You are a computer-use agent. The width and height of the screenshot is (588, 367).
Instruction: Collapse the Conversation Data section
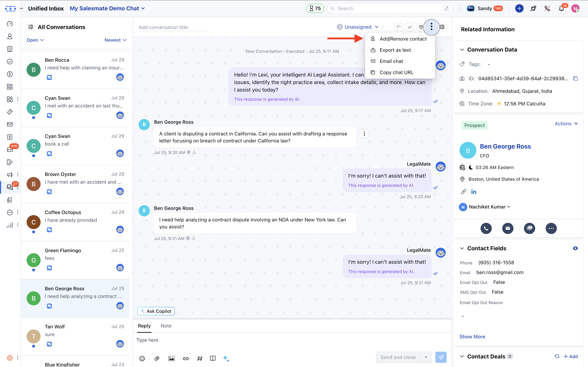point(462,50)
